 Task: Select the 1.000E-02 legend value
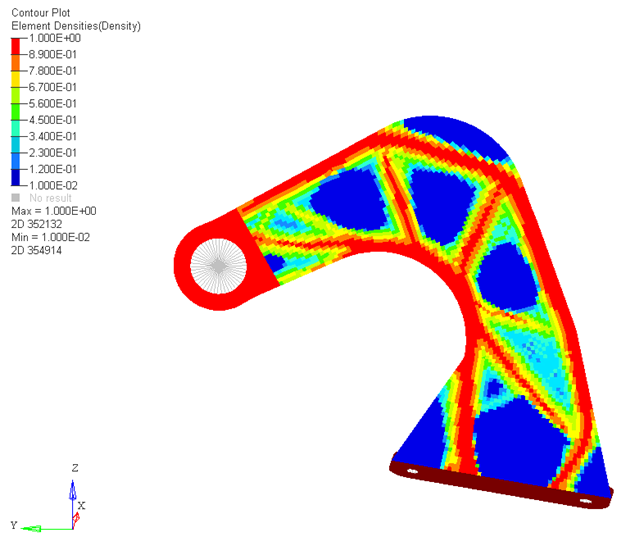(x=53, y=186)
